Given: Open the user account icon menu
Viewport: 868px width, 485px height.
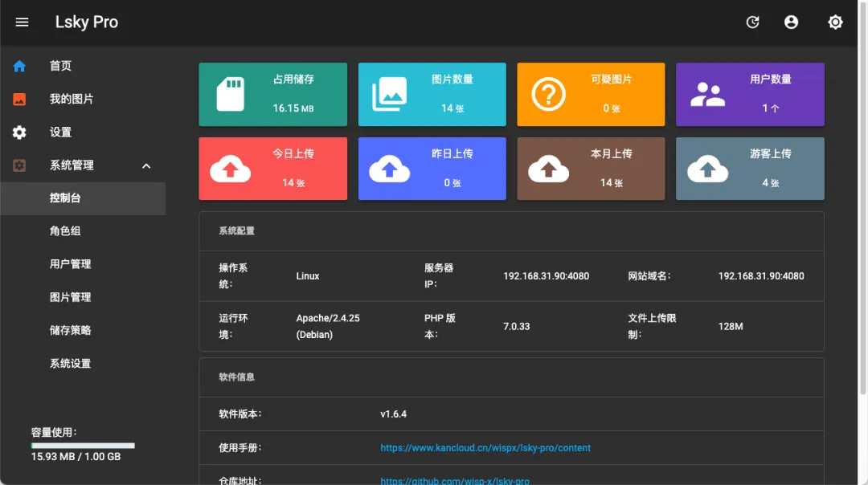Looking at the screenshot, I should point(792,22).
